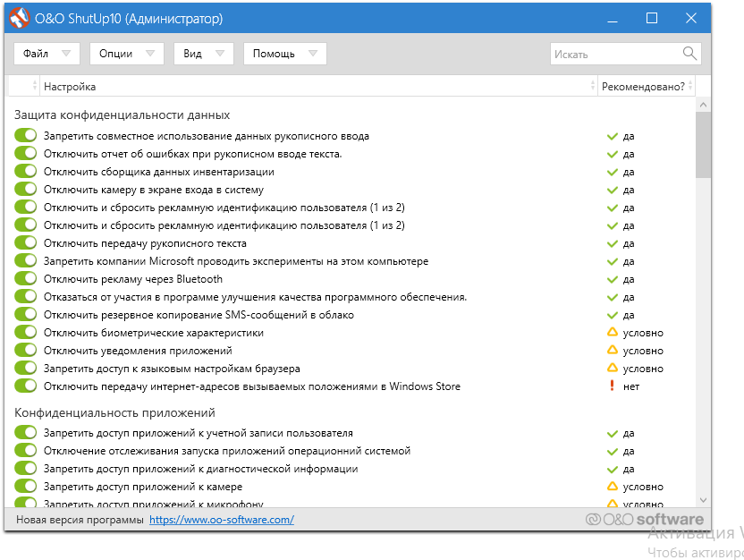Click the Конфиденциальность приложений section heading
Screen dimensions: 744x560
coord(114,412)
